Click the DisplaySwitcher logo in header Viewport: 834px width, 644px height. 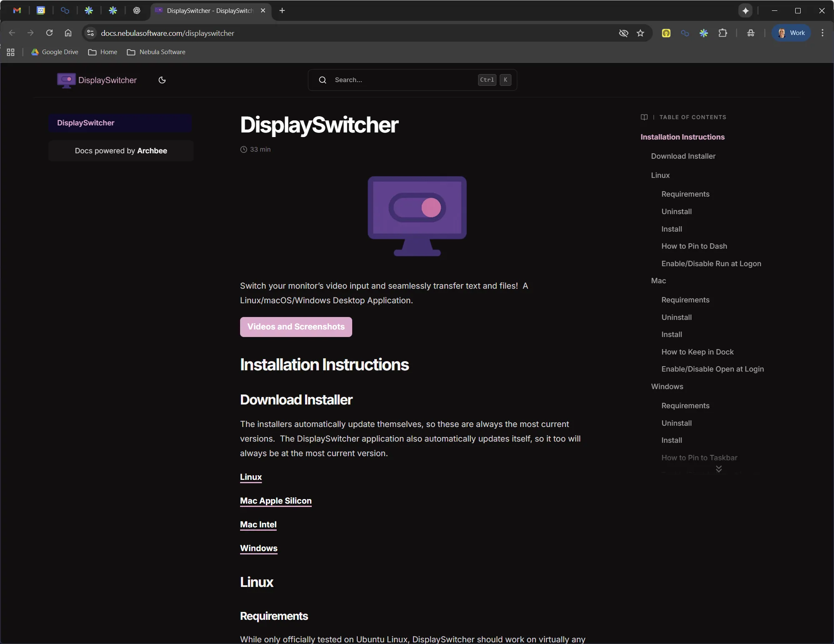point(97,80)
